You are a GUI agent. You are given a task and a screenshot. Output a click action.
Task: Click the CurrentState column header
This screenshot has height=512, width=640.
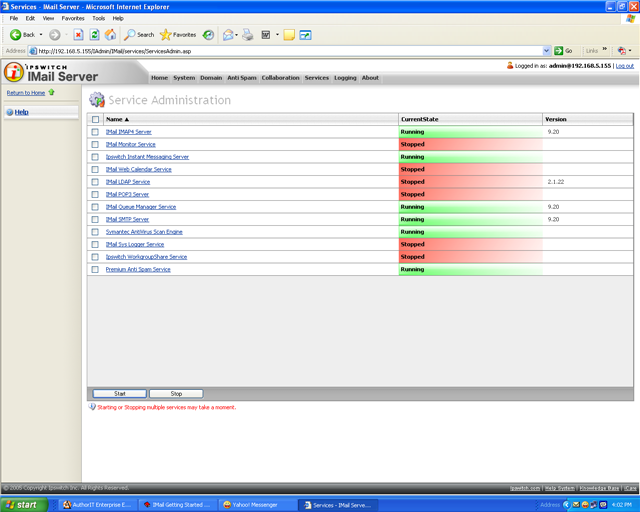click(470, 119)
